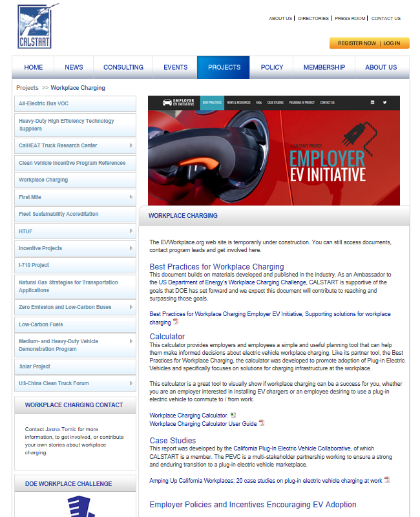The image size is (420, 517).
Task: Expand the CalHEAT Truck Research Center submenu
Action: [x=131, y=145]
